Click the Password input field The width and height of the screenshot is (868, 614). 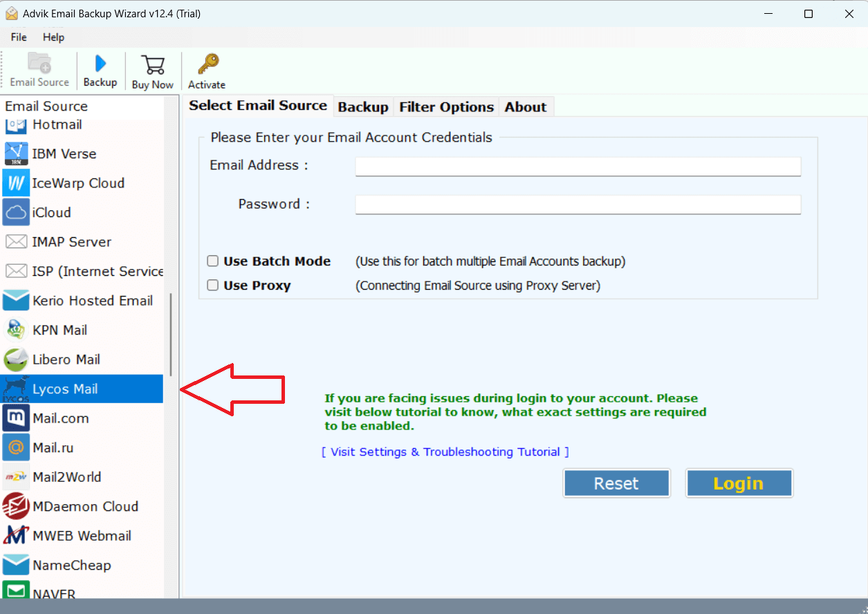(578, 205)
